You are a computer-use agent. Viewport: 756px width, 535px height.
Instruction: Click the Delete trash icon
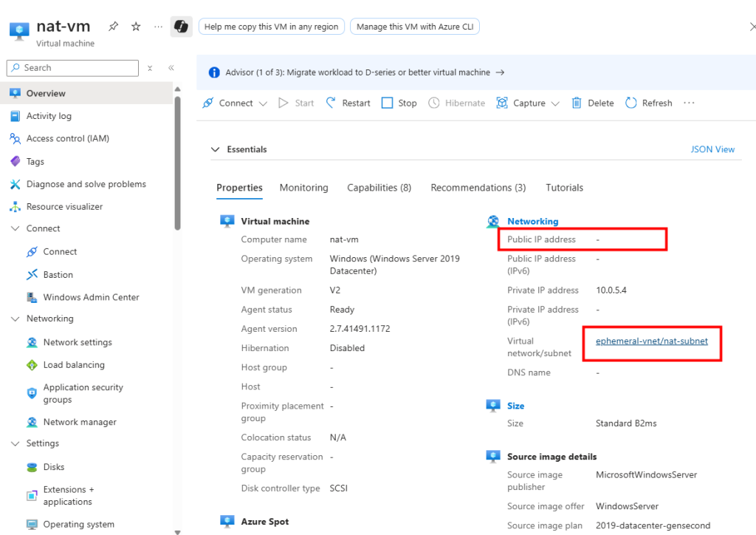click(576, 103)
